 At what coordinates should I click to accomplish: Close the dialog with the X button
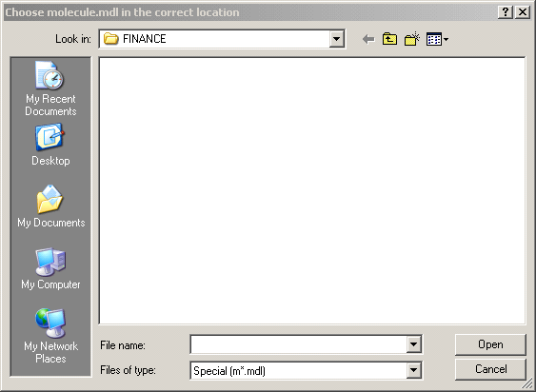pyautogui.click(x=523, y=12)
